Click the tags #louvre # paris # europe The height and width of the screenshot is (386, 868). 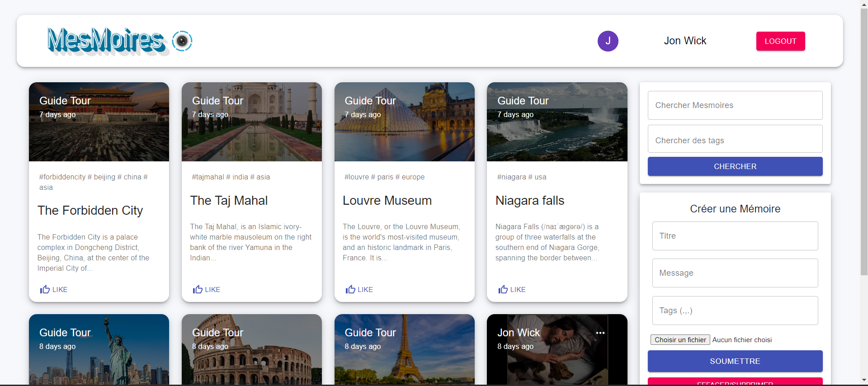(385, 177)
